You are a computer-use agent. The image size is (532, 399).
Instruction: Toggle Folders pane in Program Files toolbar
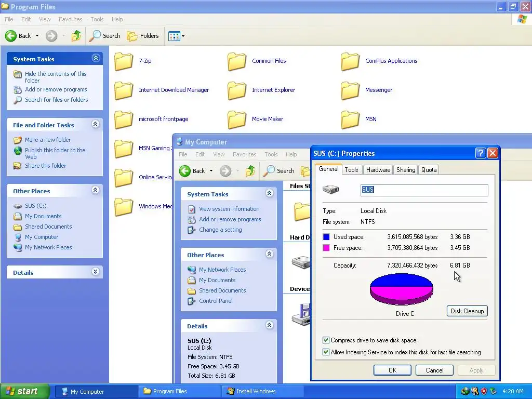click(142, 36)
